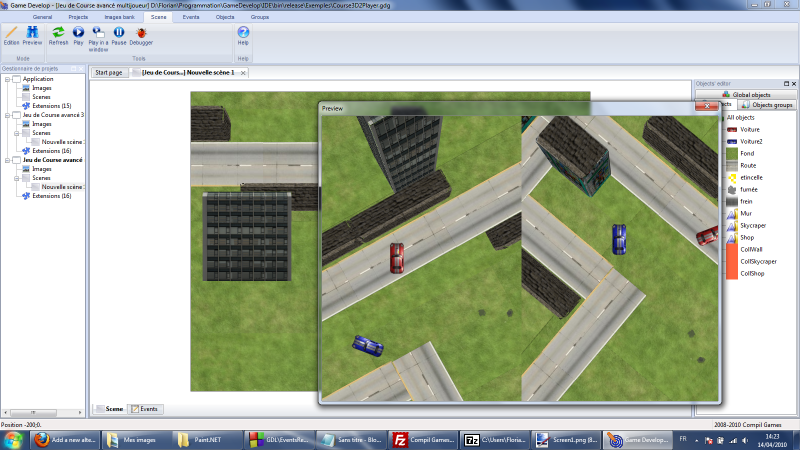This screenshot has height=450, width=800.
Task: Close the Objects' editor panel
Action: point(794,84)
